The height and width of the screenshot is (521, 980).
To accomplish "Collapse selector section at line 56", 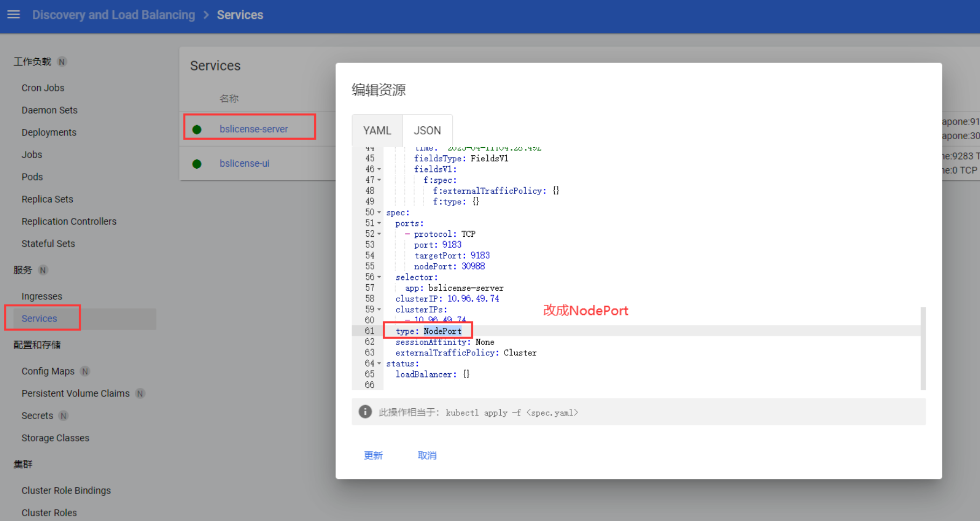I will tap(379, 277).
